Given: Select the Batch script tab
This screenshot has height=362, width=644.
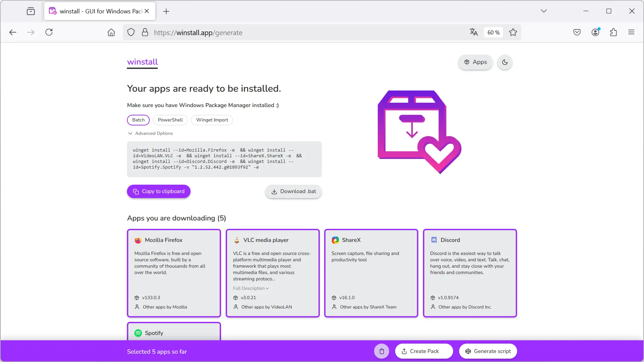Looking at the screenshot, I should pos(138,120).
